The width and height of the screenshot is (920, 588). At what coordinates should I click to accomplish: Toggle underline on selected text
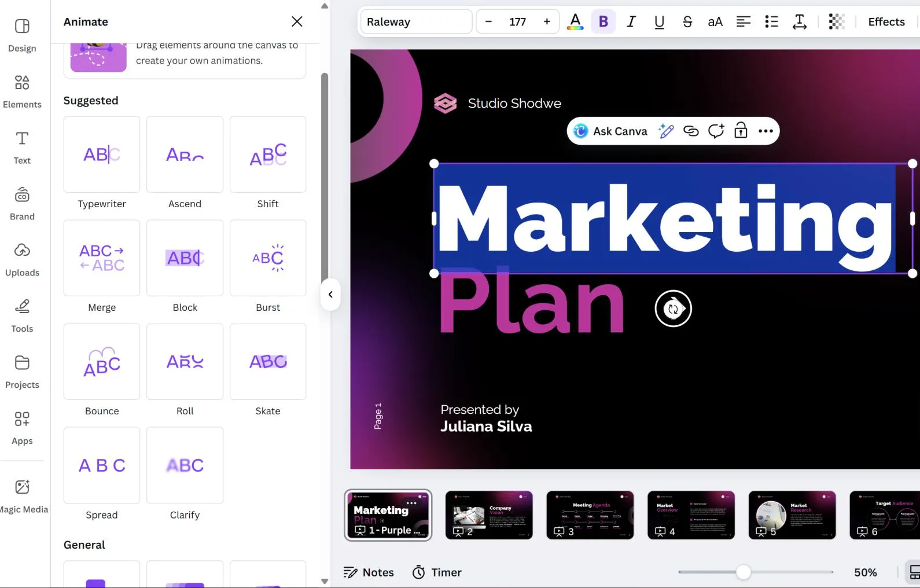pos(659,22)
